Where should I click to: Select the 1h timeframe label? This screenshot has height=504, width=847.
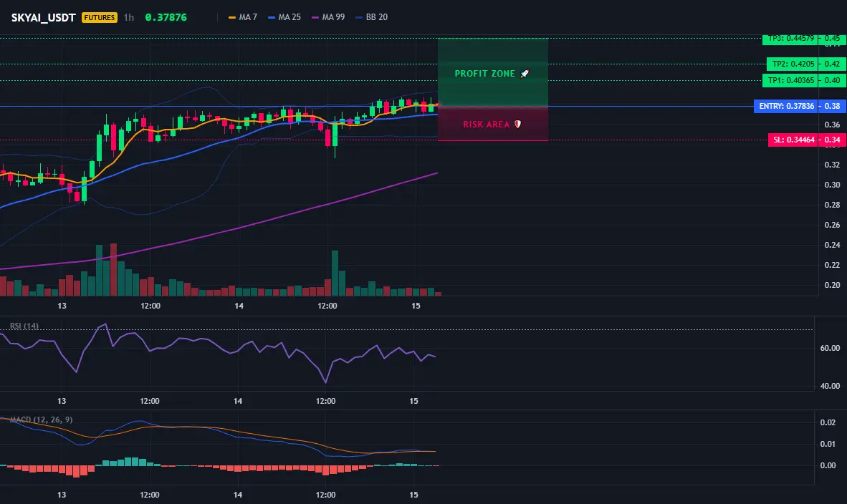128,17
